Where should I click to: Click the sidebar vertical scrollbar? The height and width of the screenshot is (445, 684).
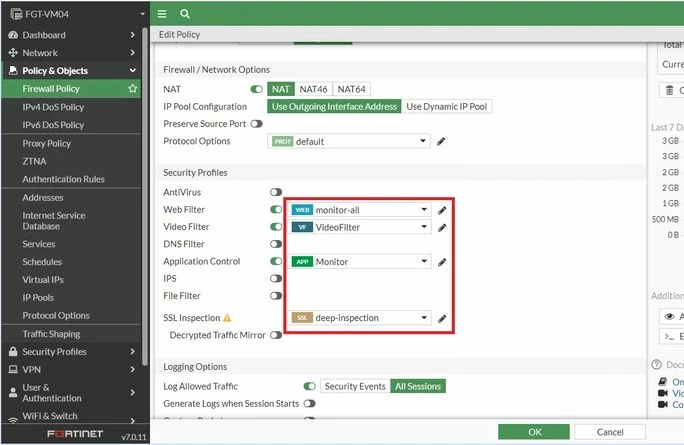coord(145,196)
